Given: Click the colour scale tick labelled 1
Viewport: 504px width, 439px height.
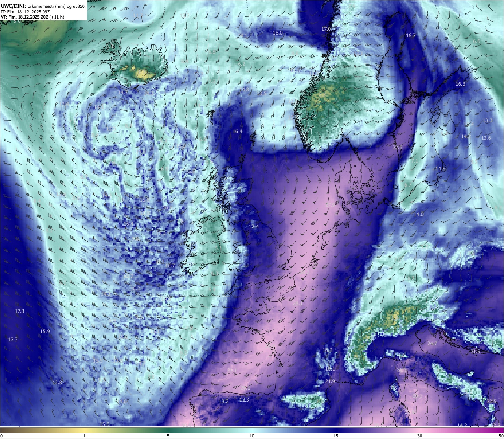Looking at the screenshot, I should click(x=84, y=436).
